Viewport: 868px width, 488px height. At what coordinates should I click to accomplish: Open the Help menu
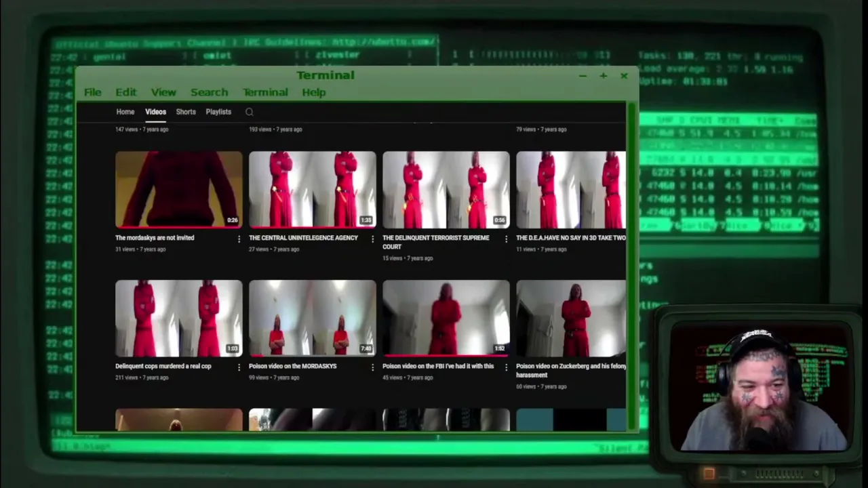click(314, 92)
